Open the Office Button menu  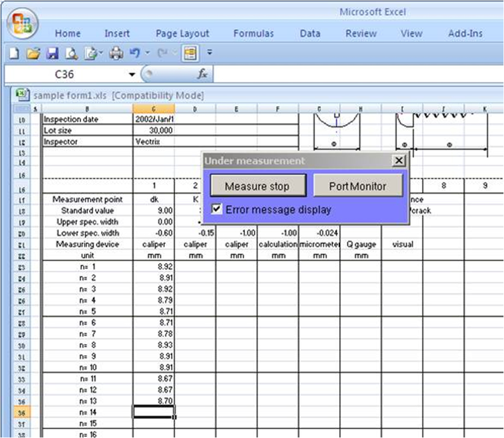tap(22, 23)
